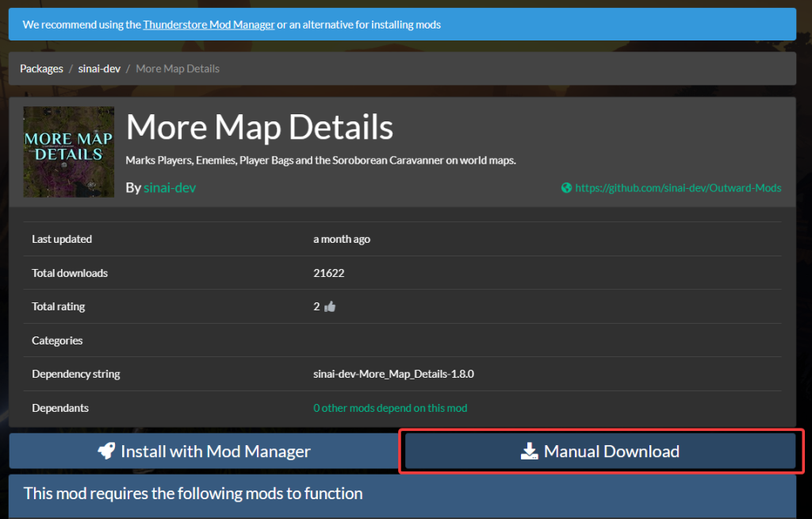
Task: Click the More Map Details thumbnail image
Action: tap(69, 152)
